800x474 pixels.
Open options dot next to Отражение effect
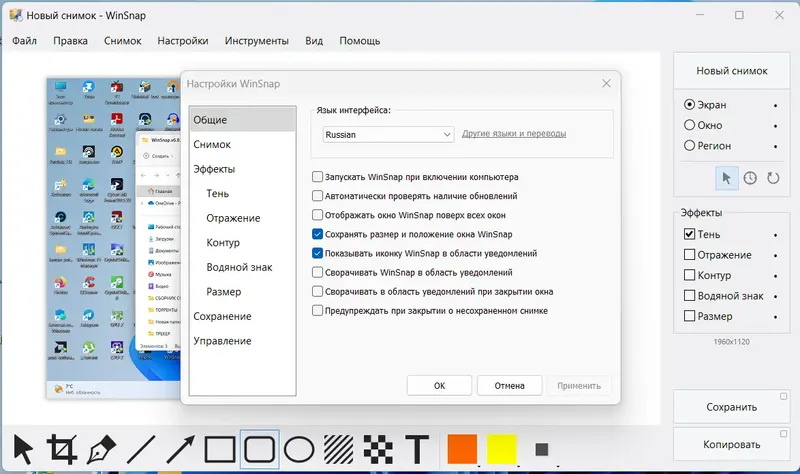(x=776, y=256)
